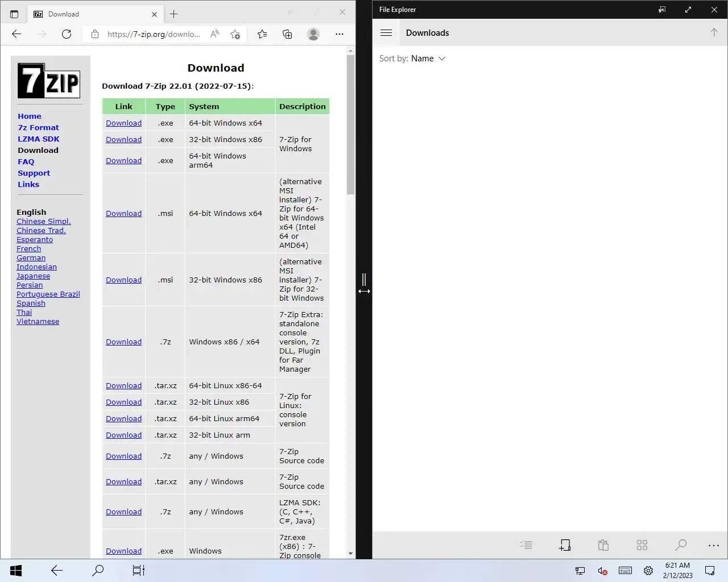Screen dimensions: 728x582
Task: Download the 64-bit Windows arm64 .exe
Action: (123, 160)
